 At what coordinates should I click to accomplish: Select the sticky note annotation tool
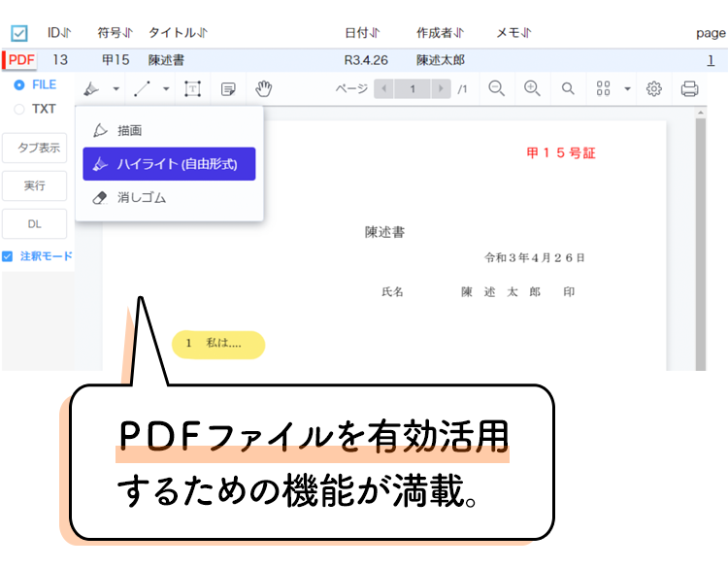[x=228, y=88]
